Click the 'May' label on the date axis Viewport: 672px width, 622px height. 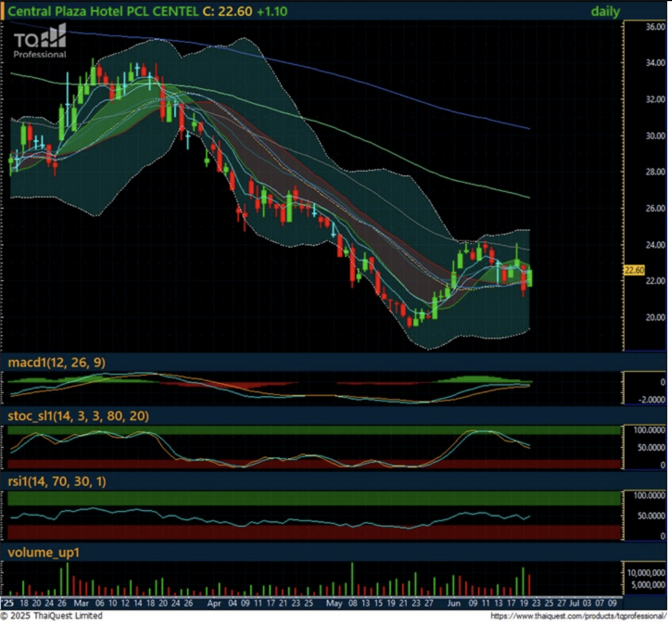pos(334,603)
